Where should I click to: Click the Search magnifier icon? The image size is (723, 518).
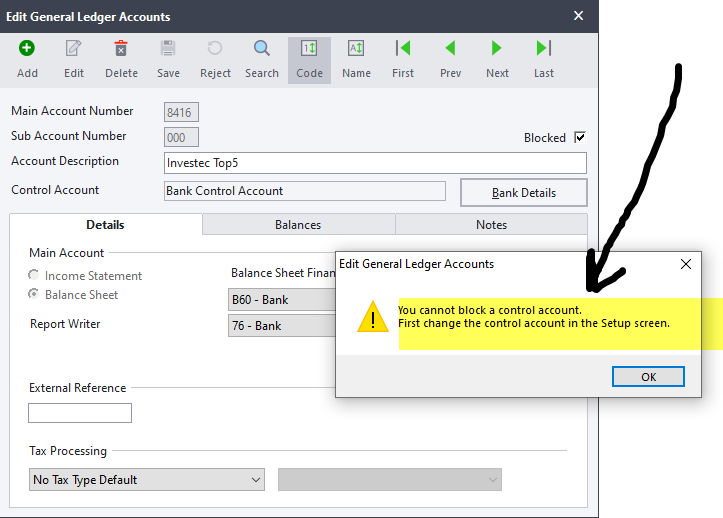point(261,49)
